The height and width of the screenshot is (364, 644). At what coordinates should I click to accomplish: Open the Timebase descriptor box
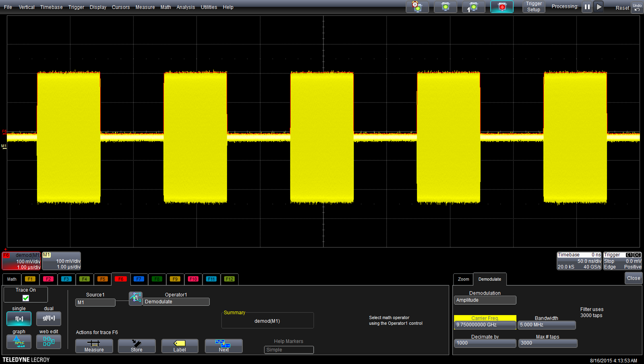(x=579, y=261)
